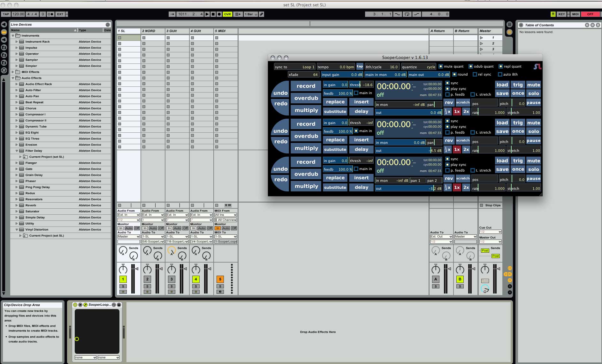Adjust the track 1 volume fader handle

[137, 269]
